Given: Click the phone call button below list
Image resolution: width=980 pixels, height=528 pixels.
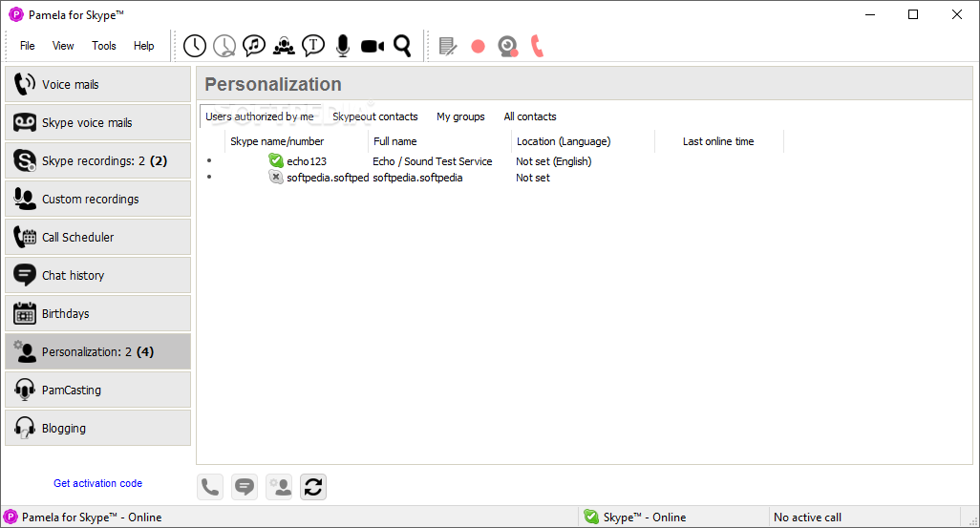Looking at the screenshot, I should [210, 487].
